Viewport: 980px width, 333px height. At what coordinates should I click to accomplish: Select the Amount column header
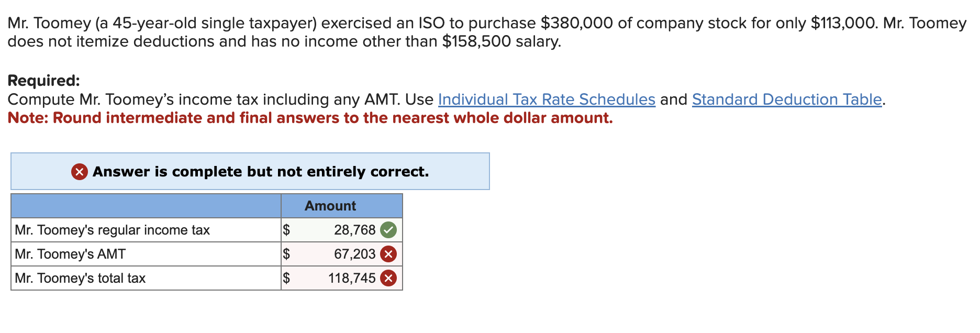[330, 206]
